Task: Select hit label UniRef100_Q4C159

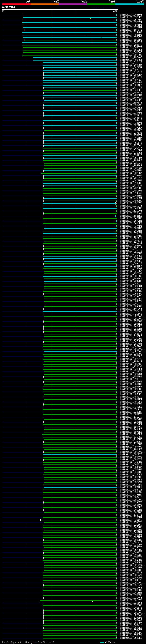Action: click(x=131, y=67)
